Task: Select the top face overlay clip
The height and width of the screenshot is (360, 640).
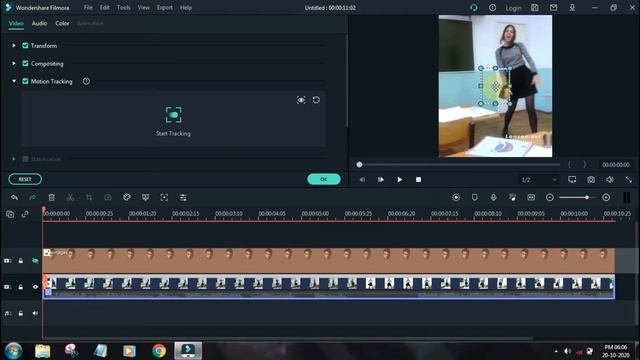Action: point(329,260)
